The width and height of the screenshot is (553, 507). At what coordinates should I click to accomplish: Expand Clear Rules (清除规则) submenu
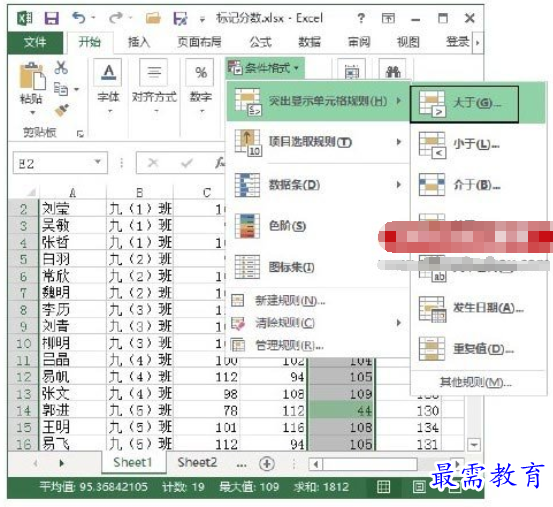[x=399, y=322]
